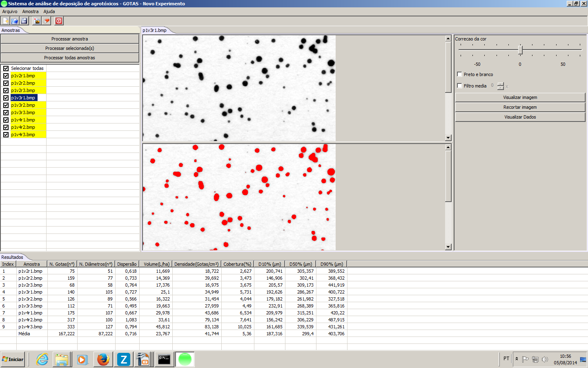Select the Resultados tab
Viewport: 588px width, 368px height.
13,257
